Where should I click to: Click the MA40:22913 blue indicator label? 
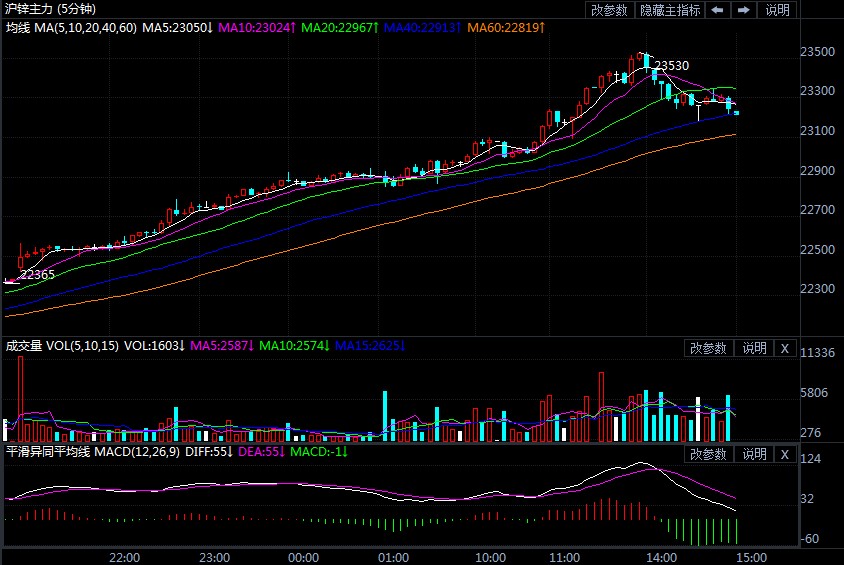[422, 27]
